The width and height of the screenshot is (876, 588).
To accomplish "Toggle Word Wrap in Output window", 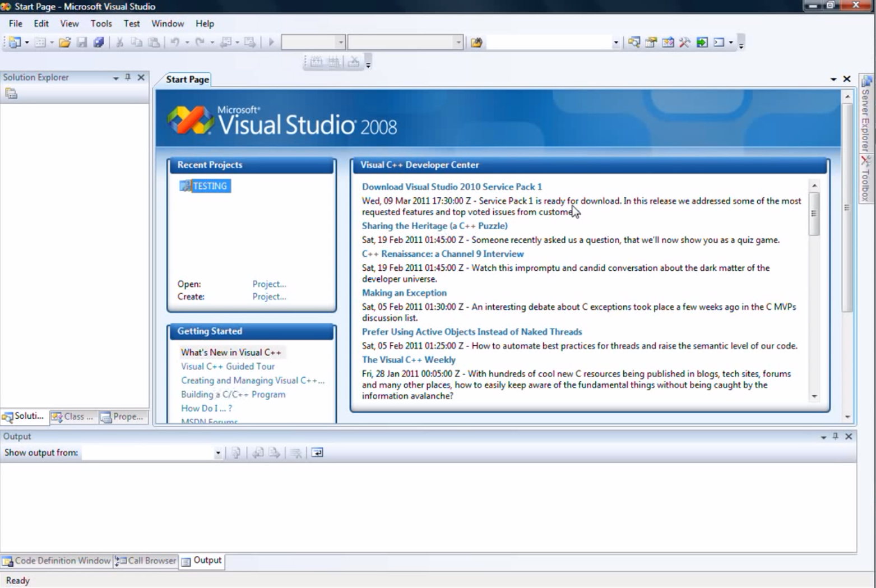I will click(x=318, y=452).
